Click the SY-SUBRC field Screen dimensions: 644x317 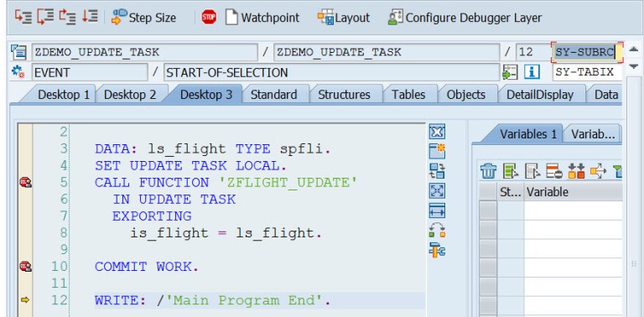point(587,52)
